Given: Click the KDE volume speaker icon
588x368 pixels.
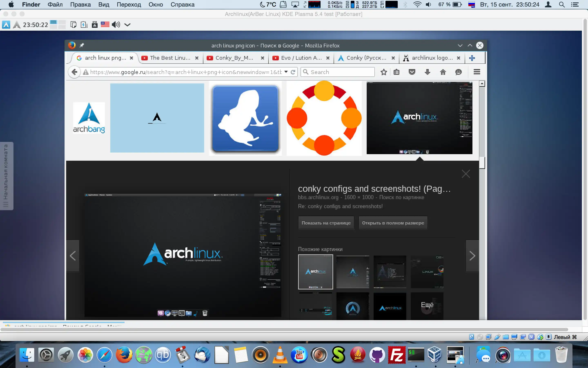Looking at the screenshot, I should tap(116, 25).
